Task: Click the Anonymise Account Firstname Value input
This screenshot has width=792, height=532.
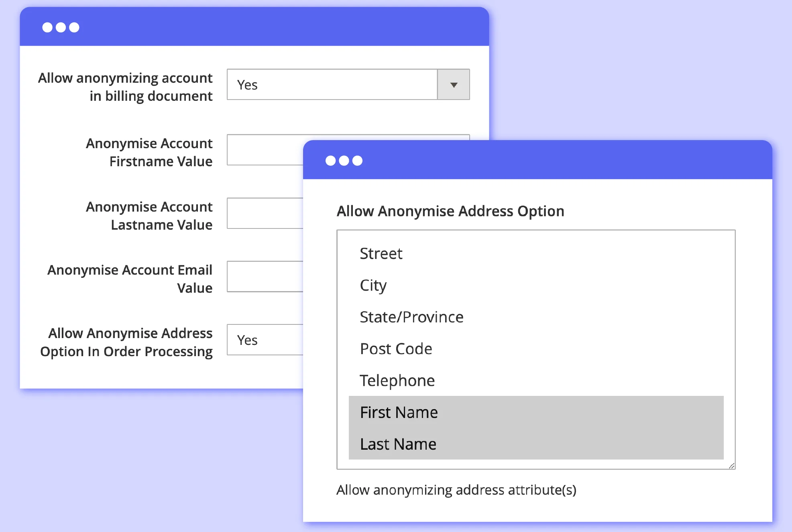Action: pos(265,150)
